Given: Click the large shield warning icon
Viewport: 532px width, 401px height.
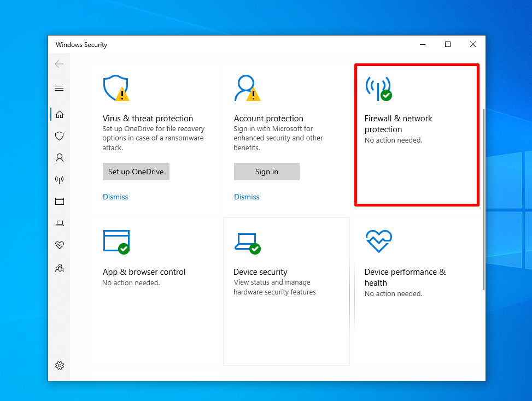Looking at the screenshot, I should point(116,88).
